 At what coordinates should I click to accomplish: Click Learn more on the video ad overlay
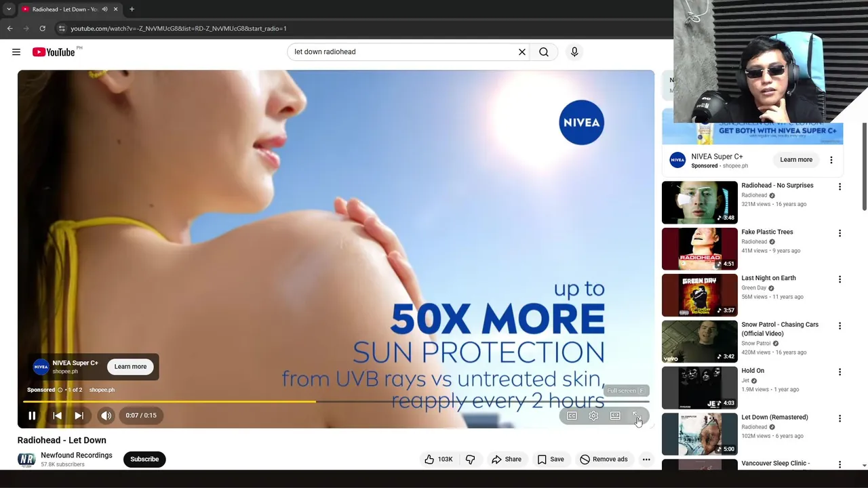[130, 367]
